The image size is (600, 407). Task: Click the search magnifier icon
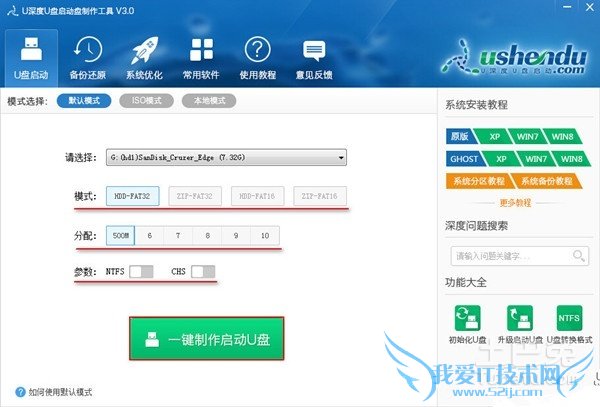(579, 256)
